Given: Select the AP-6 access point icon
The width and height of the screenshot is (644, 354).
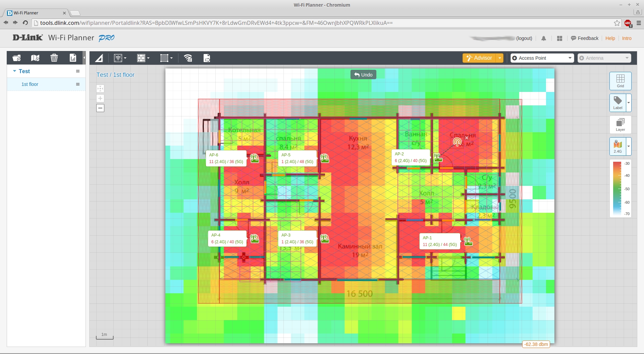Looking at the screenshot, I should (x=255, y=158).
